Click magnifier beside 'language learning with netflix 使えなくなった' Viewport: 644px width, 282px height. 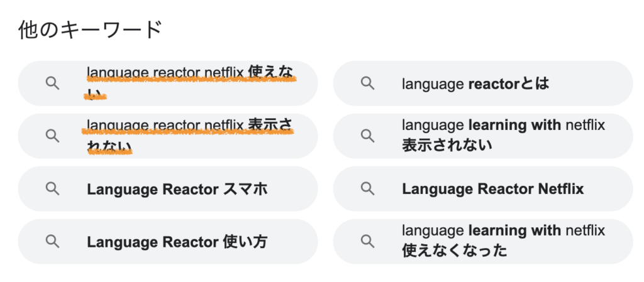coord(367,242)
